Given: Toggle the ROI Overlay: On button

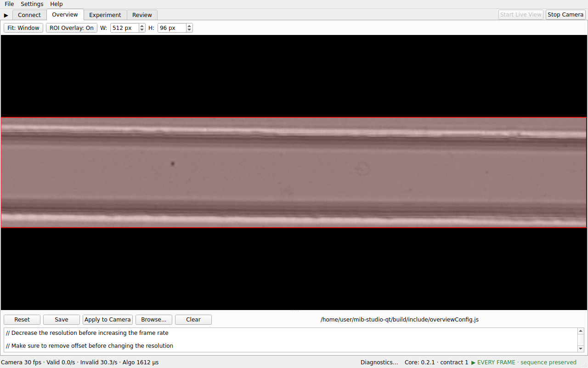Looking at the screenshot, I should coord(72,28).
